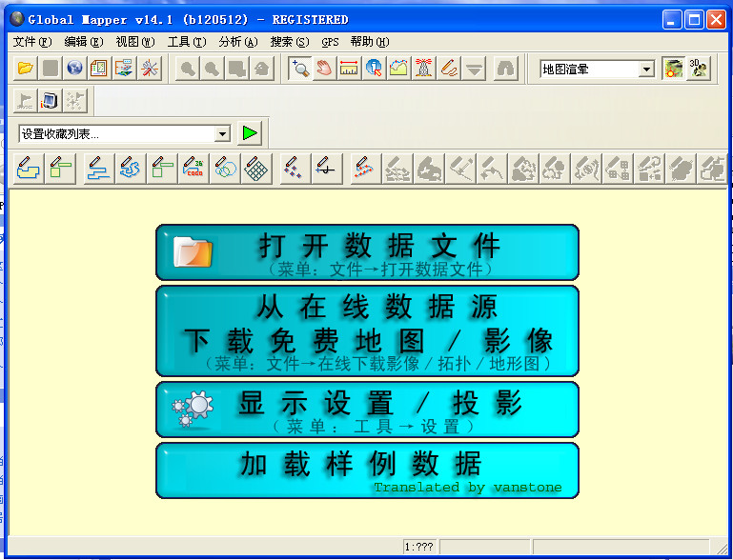Click the grey flag GPS icon
This screenshot has height=560, width=733.
25,100
